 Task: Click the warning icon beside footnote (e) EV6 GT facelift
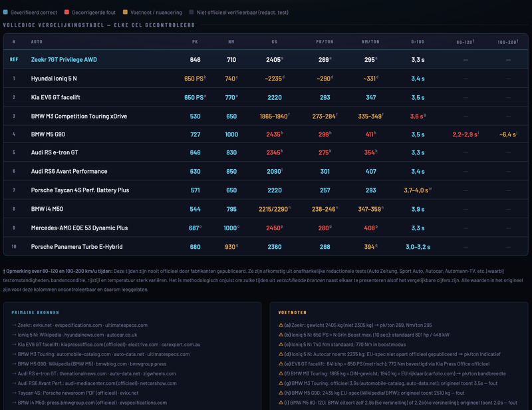pyautogui.click(x=281, y=364)
